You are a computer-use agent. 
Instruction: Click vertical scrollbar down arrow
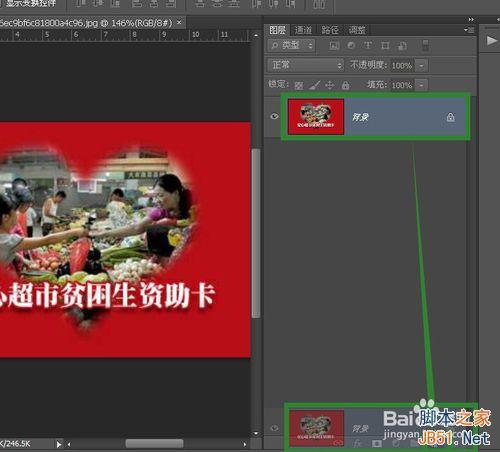[256, 433]
